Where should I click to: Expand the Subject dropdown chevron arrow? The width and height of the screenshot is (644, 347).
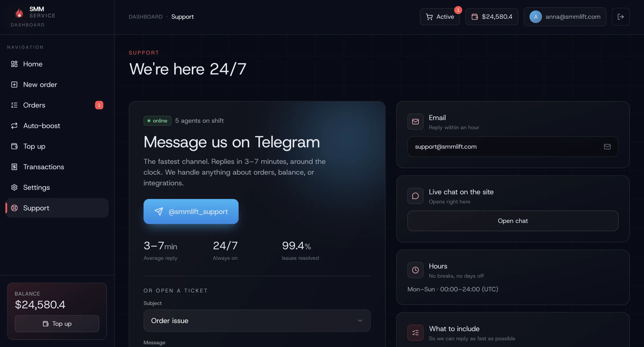tap(360, 321)
